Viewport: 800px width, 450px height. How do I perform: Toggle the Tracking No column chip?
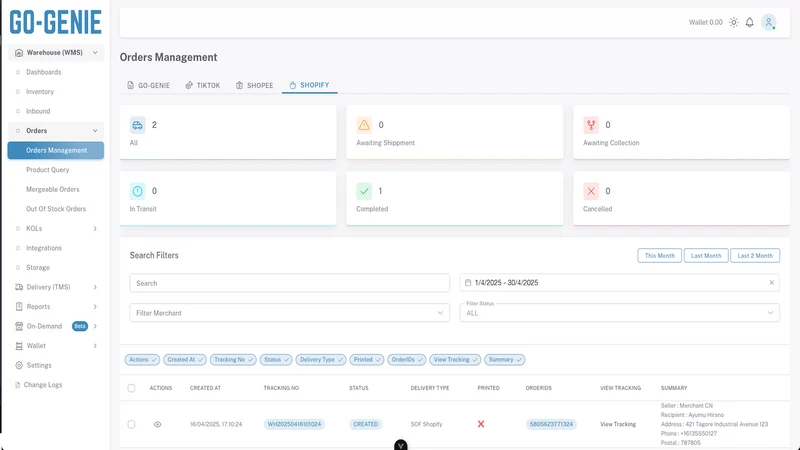click(x=233, y=360)
